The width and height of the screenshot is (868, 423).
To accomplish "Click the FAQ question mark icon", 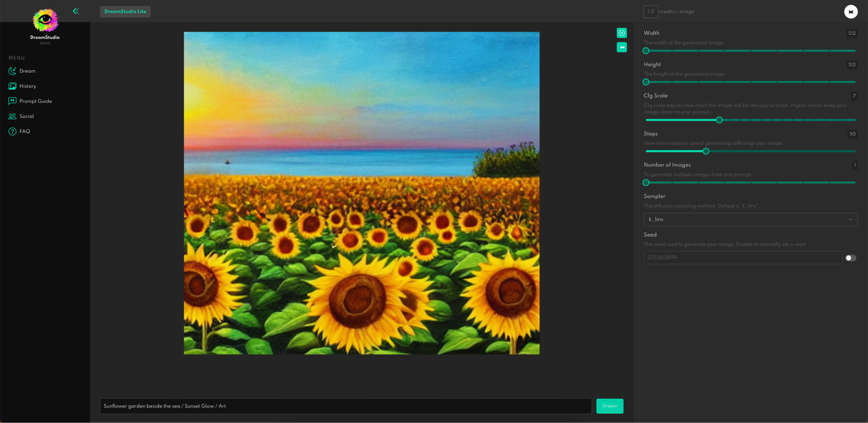I will (x=12, y=131).
